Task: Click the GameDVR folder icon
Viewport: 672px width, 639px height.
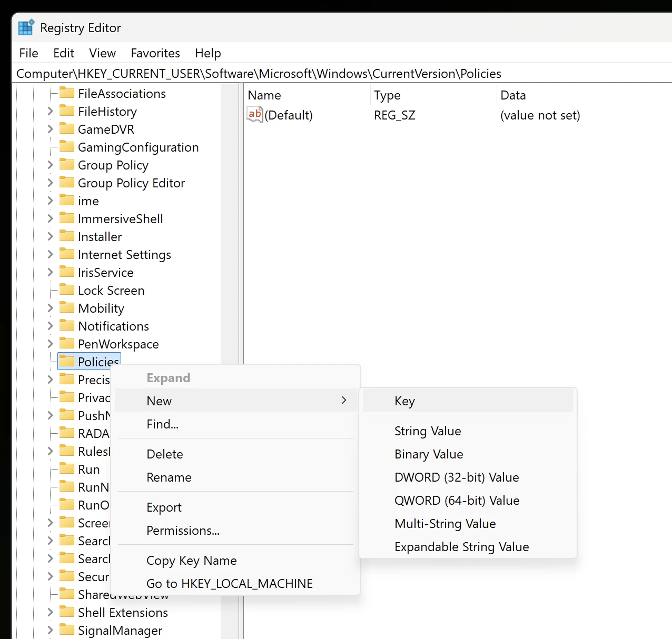Action: click(x=67, y=129)
